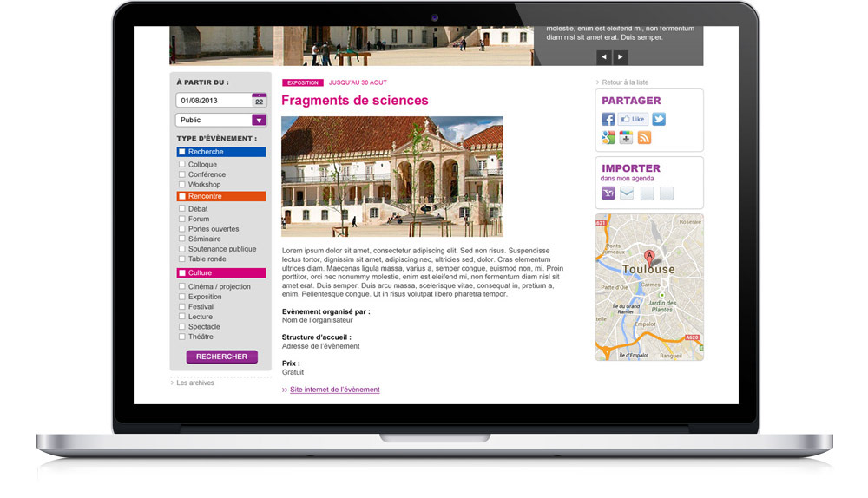Share event on Facebook icon
This screenshot has width=868, height=498.
click(608, 119)
